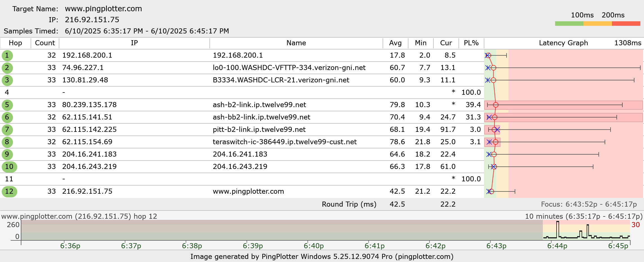Click the tallest latency spike in timeline graph
The image size is (644, 262).
pos(558,229)
